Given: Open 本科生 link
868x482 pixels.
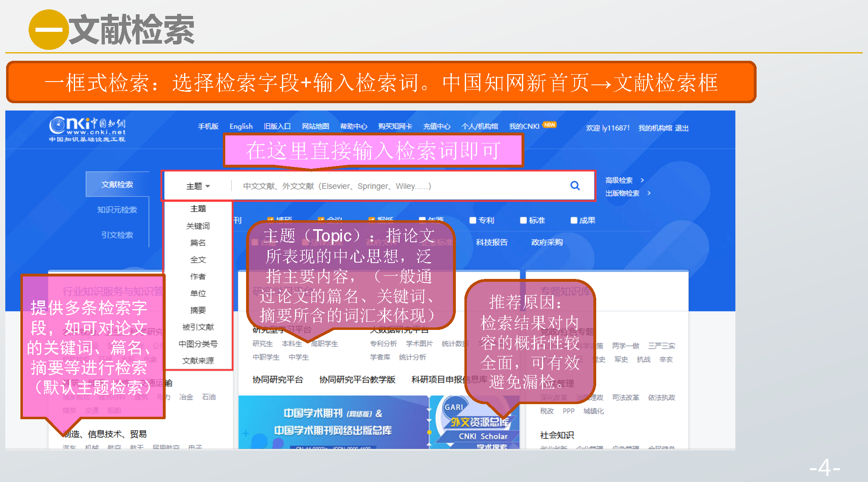Looking at the screenshot, I should click(x=292, y=344).
